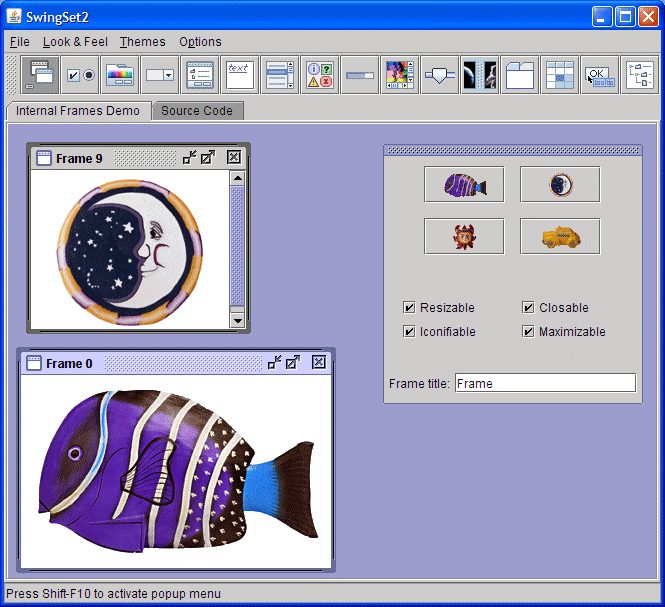This screenshot has height=607, width=665.
Task: Open the Button demo toolbar icon
Action: tap(80, 75)
